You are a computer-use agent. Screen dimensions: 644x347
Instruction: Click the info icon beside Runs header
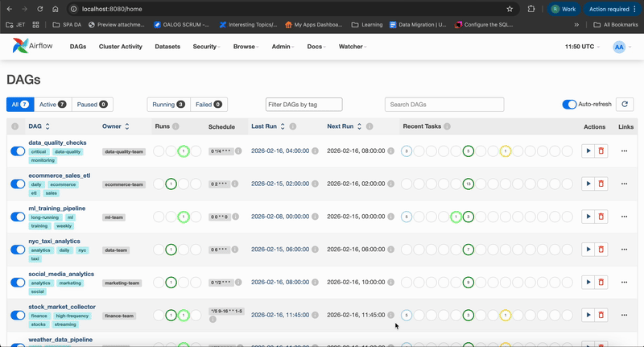coord(175,126)
